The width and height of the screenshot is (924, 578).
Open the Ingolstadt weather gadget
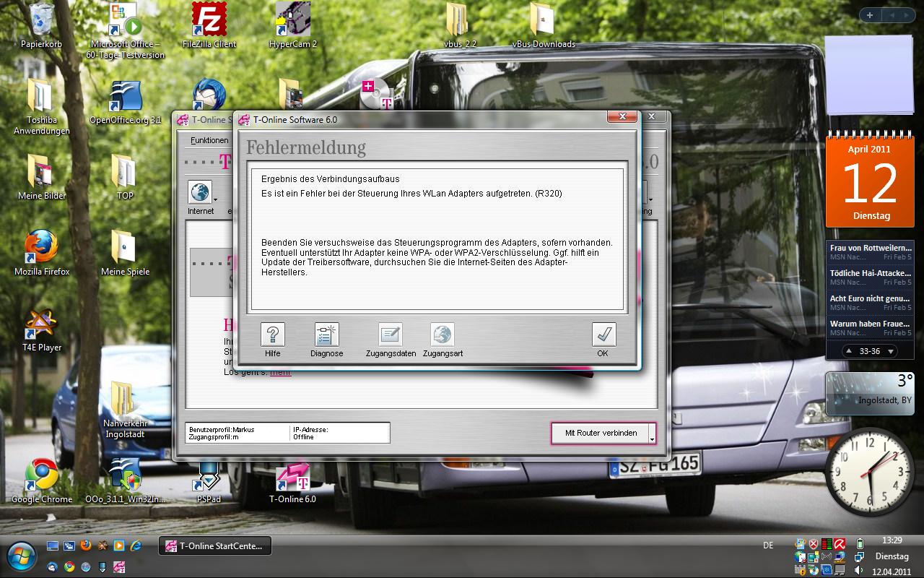(869, 393)
